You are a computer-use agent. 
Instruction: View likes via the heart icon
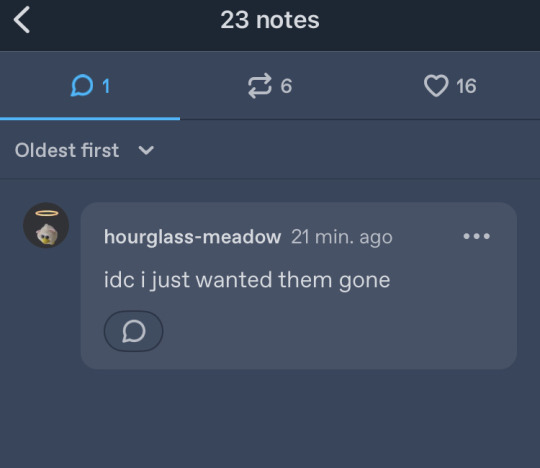(x=436, y=86)
